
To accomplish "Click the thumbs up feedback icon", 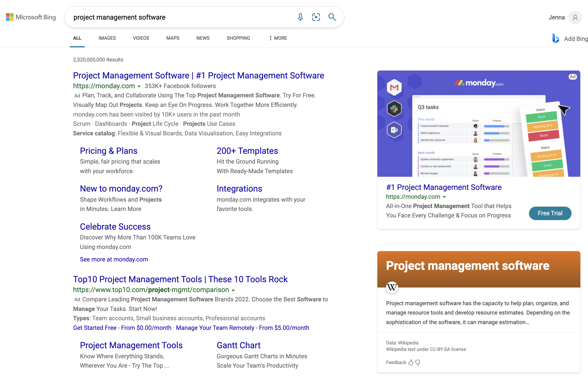I will click(411, 362).
